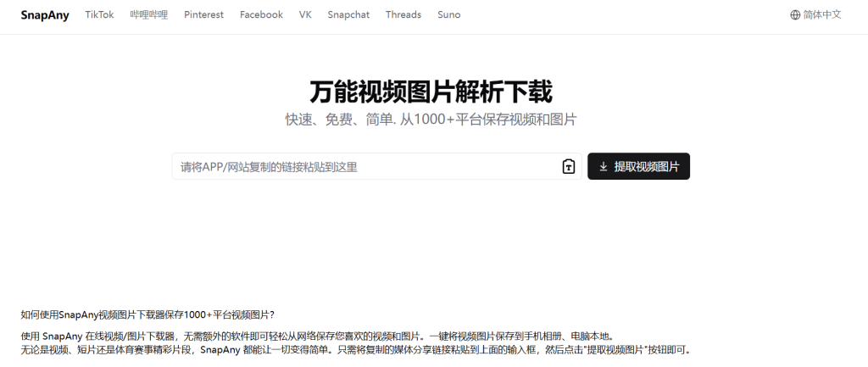Click the heading 万能视频图片解析下载

click(431, 92)
